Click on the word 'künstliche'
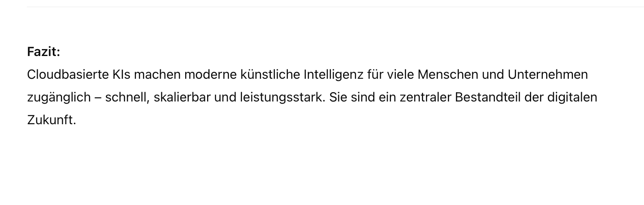Viewport: 644px width, 205px height. pyautogui.click(x=270, y=75)
